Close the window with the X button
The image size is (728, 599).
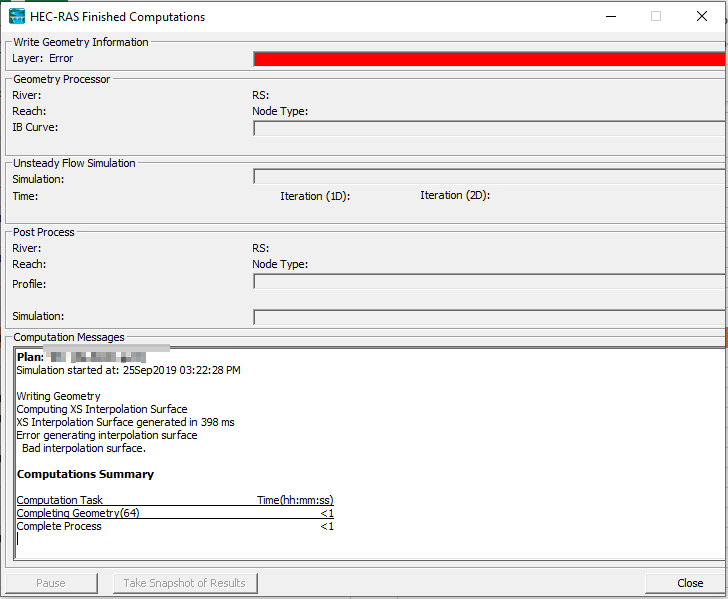pyautogui.click(x=701, y=16)
